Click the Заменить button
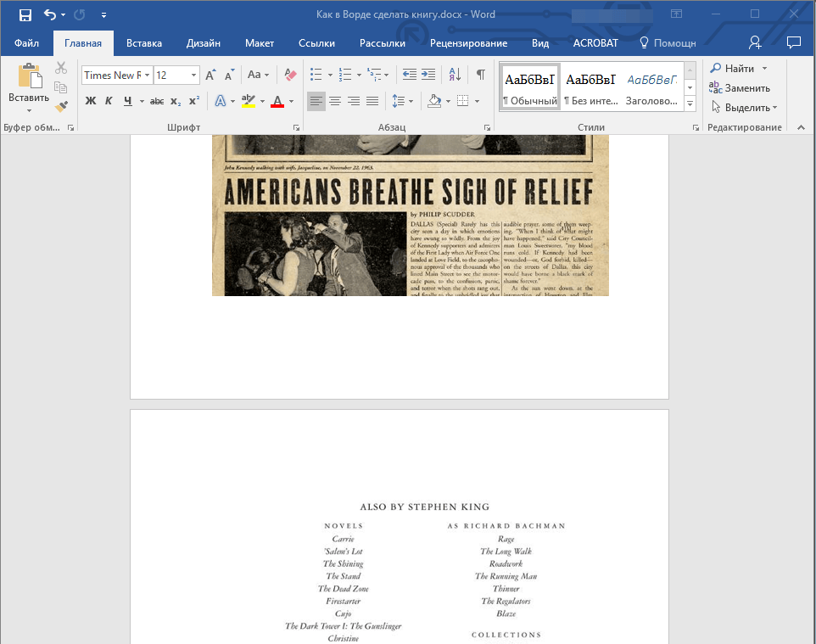The height and width of the screenshot is (644, 816). [740, 87]
